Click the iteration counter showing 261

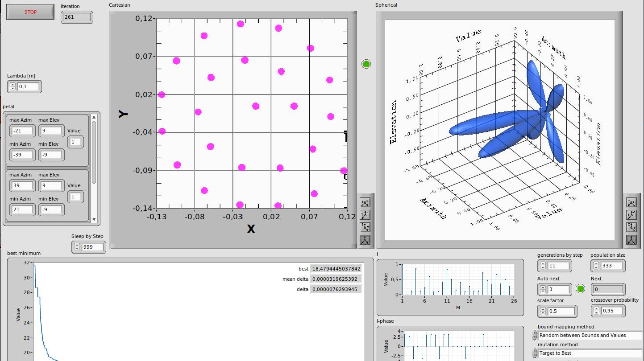pos(77,17)
